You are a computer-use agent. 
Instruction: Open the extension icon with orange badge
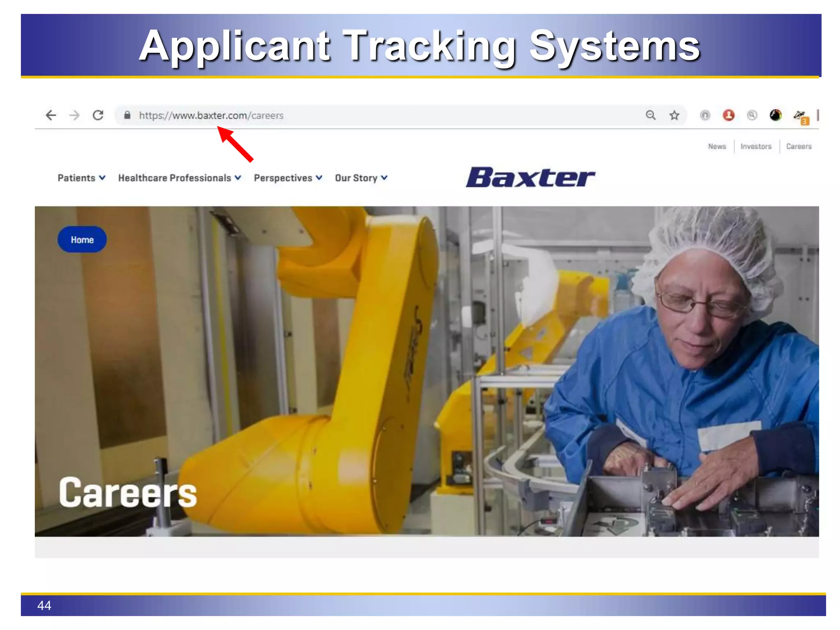(801, 117)
